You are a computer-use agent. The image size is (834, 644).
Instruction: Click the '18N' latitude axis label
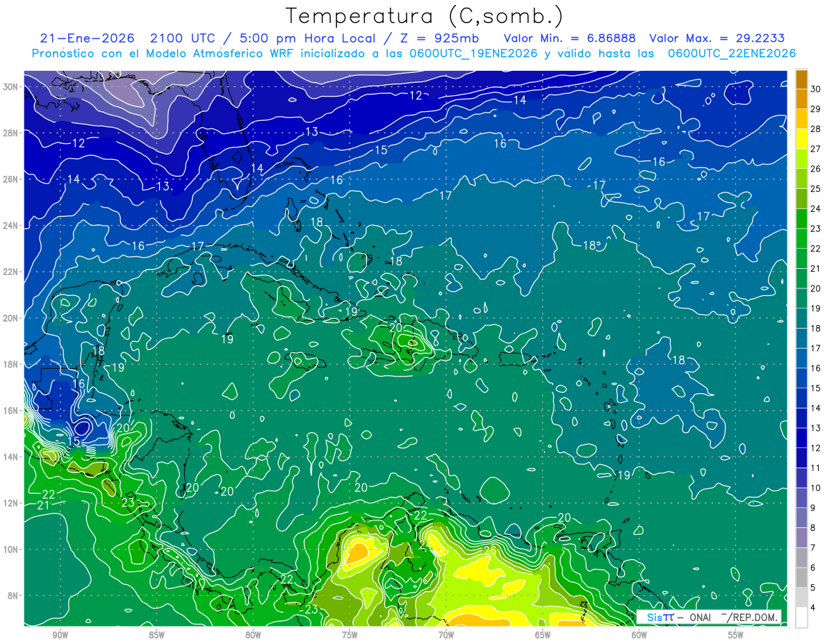click(x=12, y=364)
